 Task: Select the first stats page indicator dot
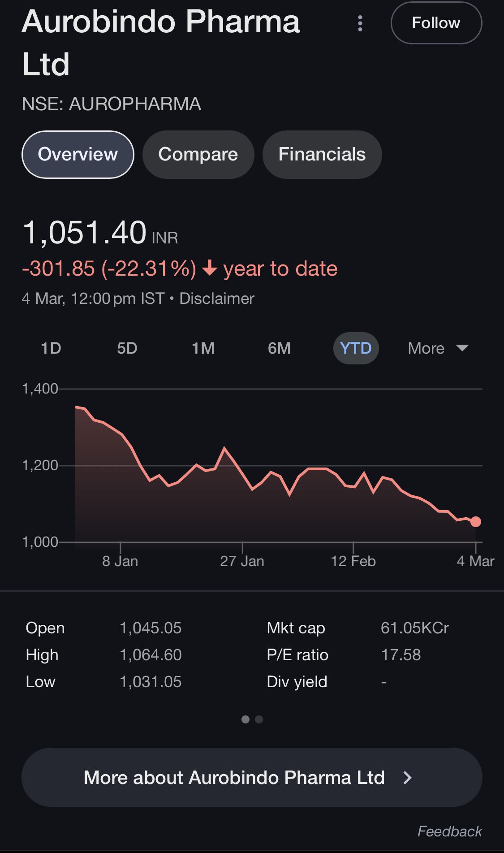[245, 719]
